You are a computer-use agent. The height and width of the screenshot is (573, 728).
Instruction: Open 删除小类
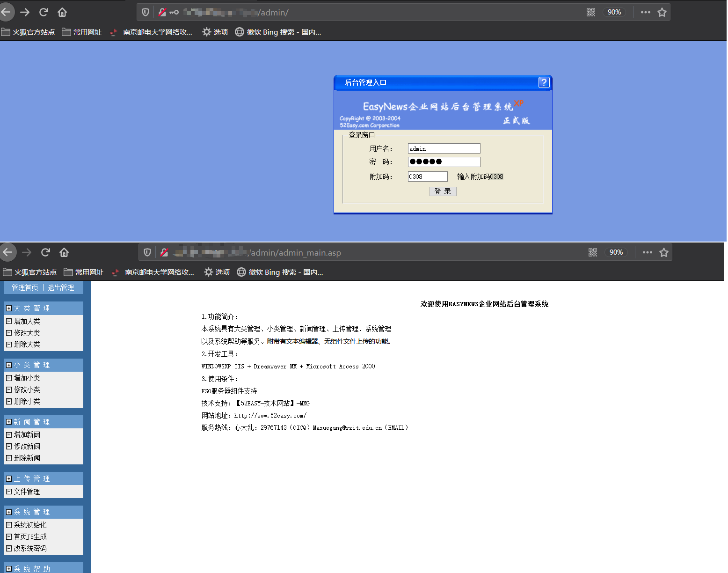(27, 401)
